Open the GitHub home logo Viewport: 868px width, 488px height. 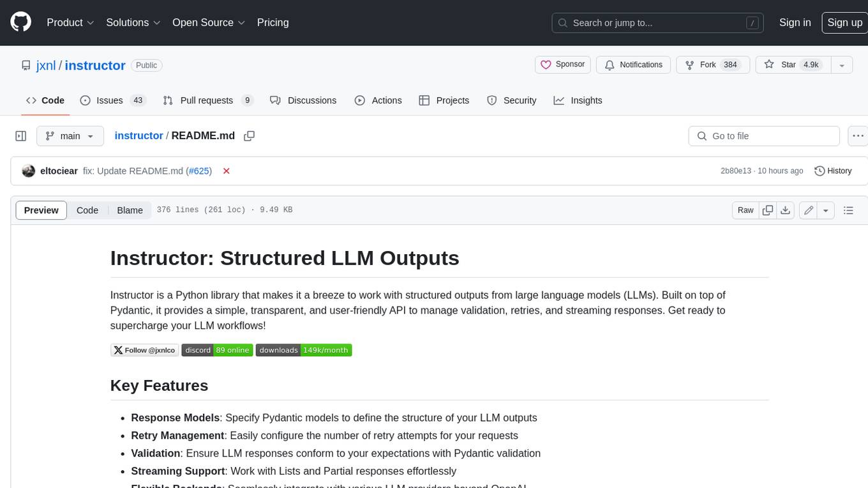click(20, 22)
